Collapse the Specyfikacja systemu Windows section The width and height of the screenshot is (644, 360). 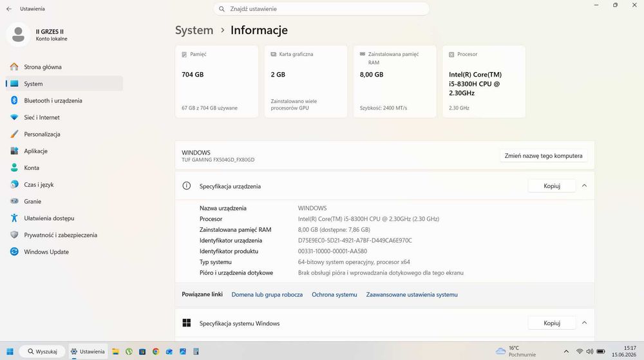[x=585, y=323]
